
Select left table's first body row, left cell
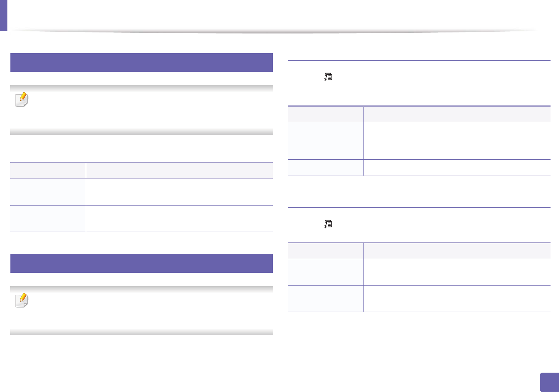(x=48, y=192)
